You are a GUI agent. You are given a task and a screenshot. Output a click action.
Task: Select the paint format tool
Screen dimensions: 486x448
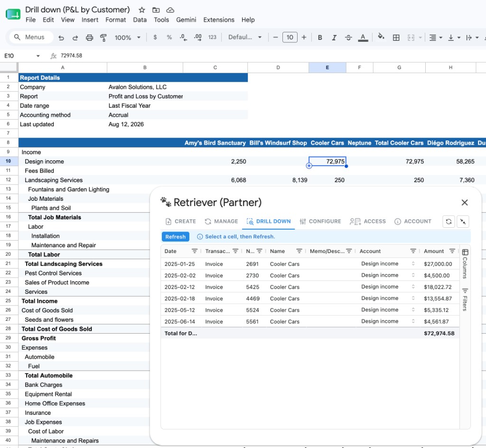pyautogui.click(x=103, y=37)
